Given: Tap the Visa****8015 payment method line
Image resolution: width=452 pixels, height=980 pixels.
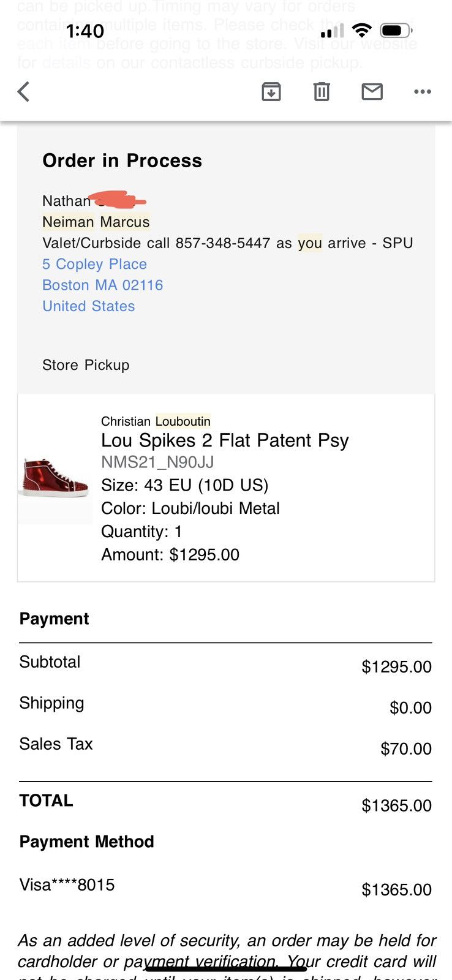Looking at the screenshot, I should click(x=67, y=885).
